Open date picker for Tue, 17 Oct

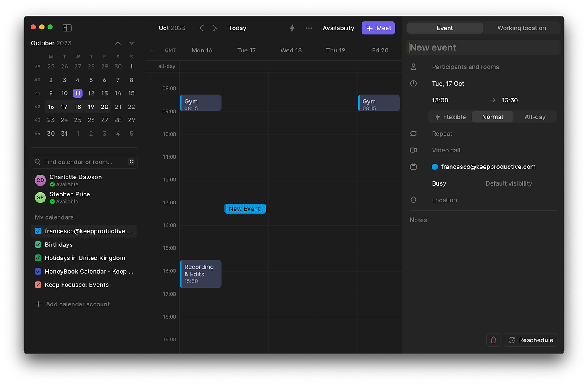448,84
